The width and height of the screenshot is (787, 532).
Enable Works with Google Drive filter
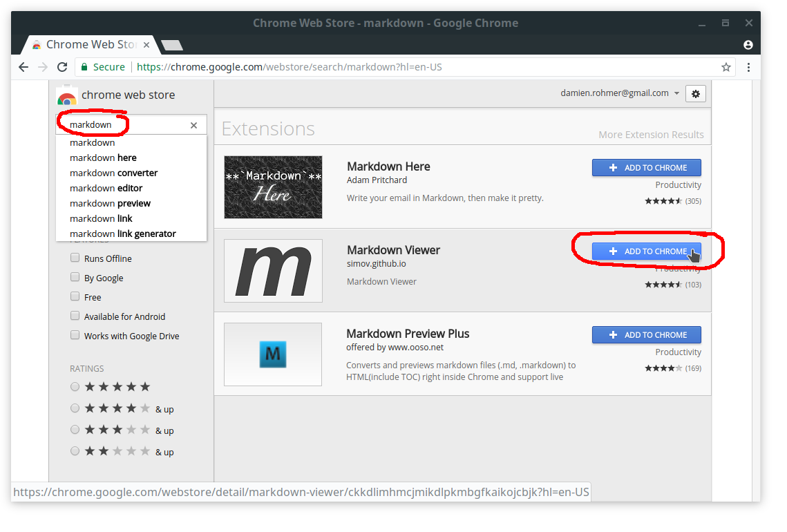[75, 335]
